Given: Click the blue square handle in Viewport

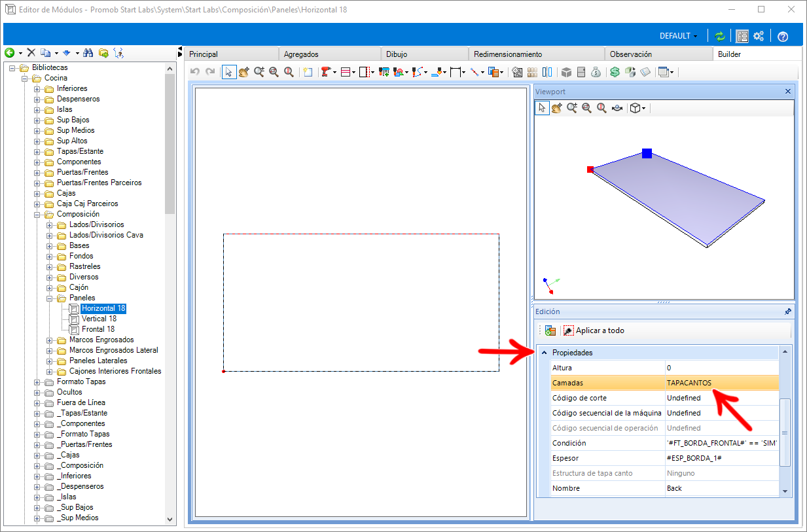Looking at the screenshot, I should click(647, 153).
